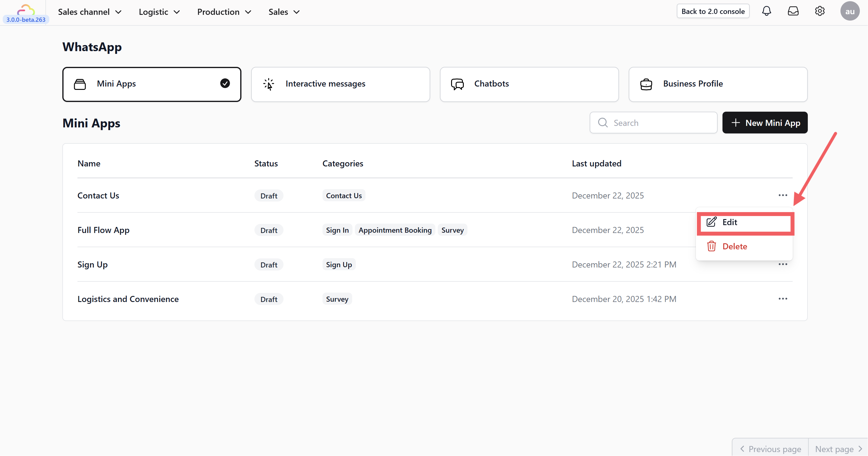Expand the Logistic menu
The width and height of the screenshot is (868, 456).
pos(159,12)
